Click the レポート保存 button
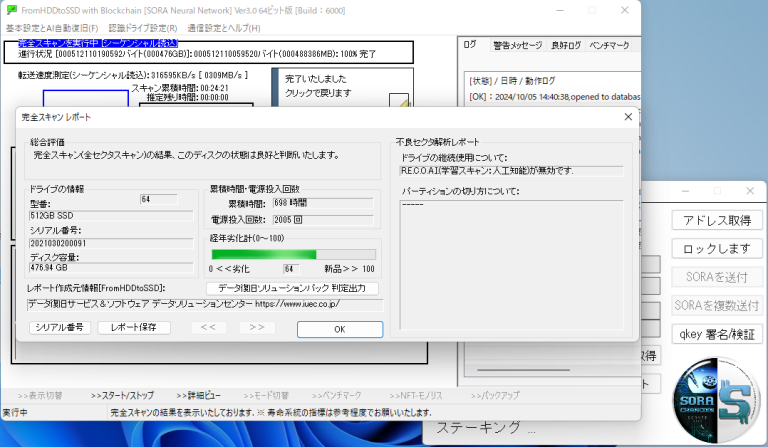Screen dimensions: 768x447 pos(134,327)
